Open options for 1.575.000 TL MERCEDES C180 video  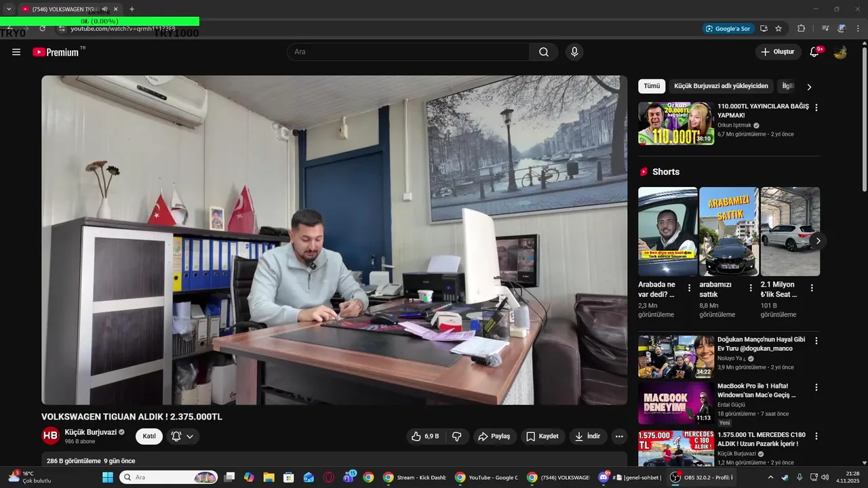click(816, 436)
